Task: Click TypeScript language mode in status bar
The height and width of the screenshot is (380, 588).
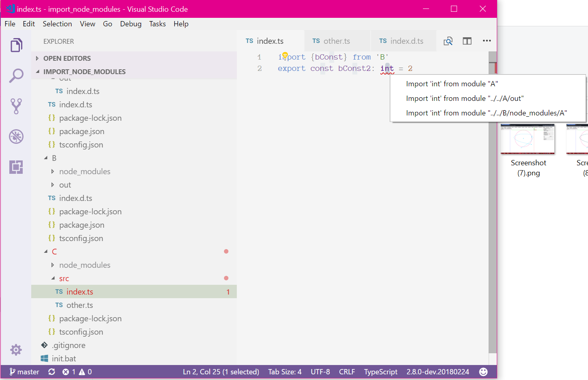Action: (x=380, y=371)
